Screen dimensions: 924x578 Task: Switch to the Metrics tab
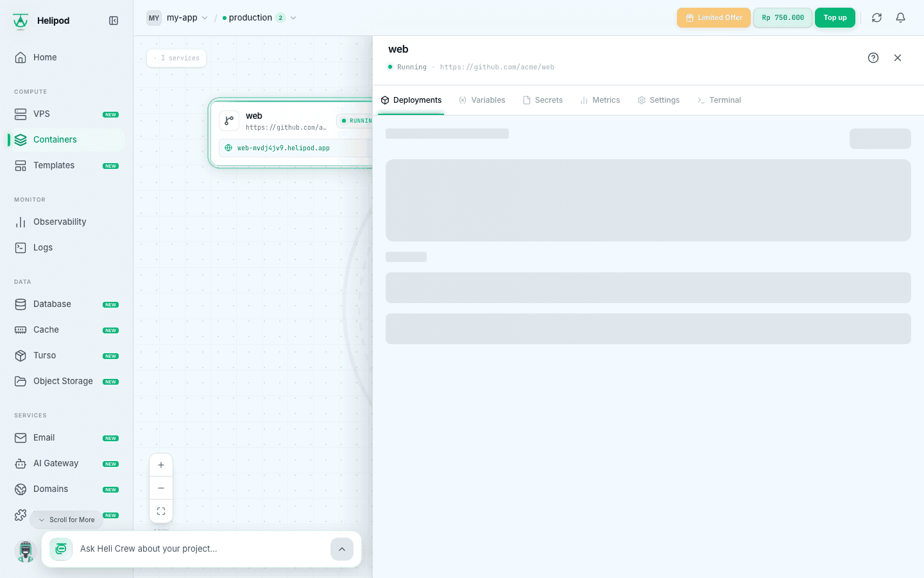coord(600,100)
